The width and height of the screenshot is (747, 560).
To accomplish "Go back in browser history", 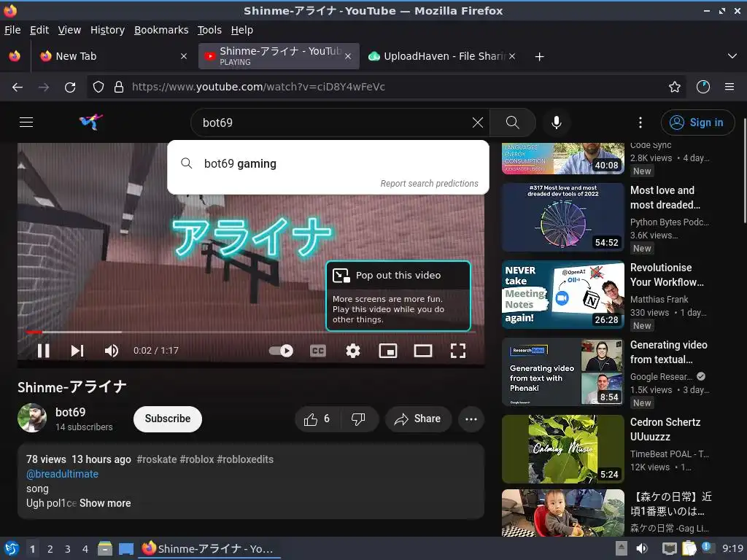I will pos(18,87).
